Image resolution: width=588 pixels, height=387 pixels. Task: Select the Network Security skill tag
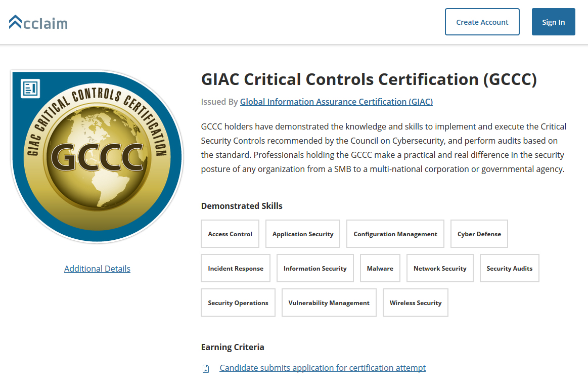click(x=440, y=269)
